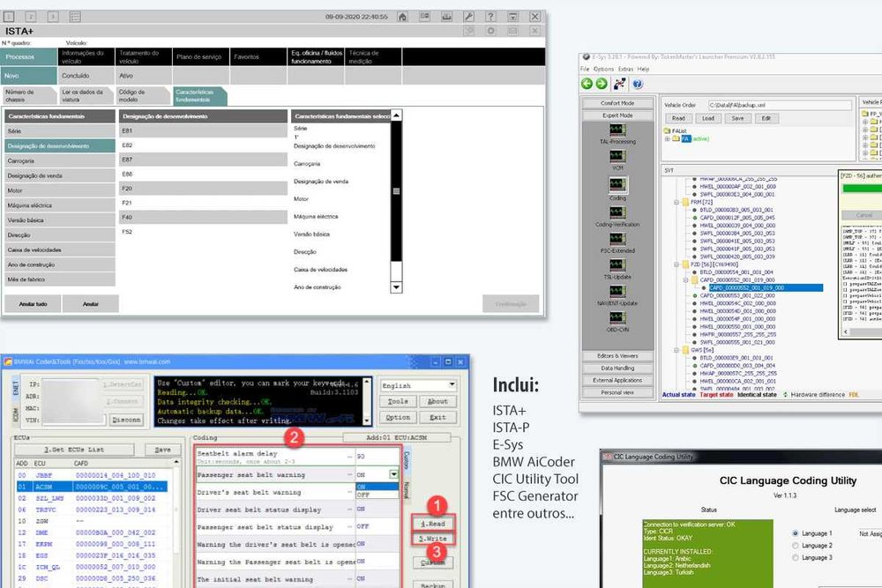Click ECU list scrollbar up arrow

176,462
